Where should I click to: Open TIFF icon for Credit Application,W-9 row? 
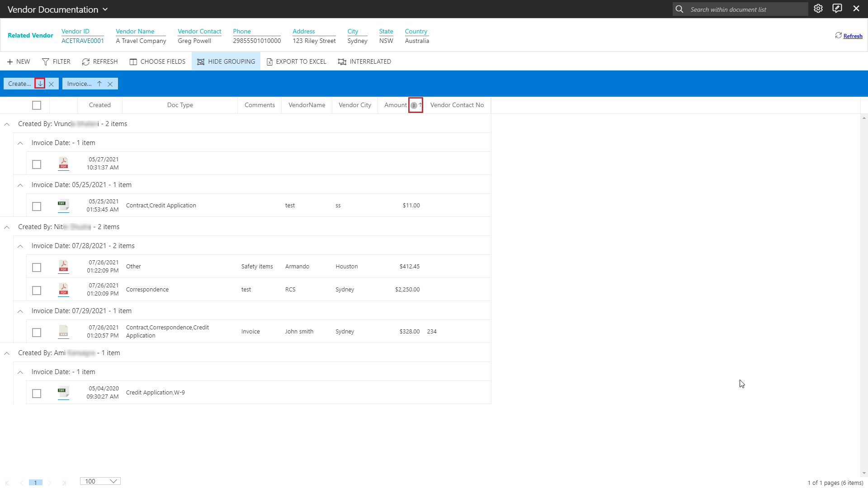coord(63,393)
